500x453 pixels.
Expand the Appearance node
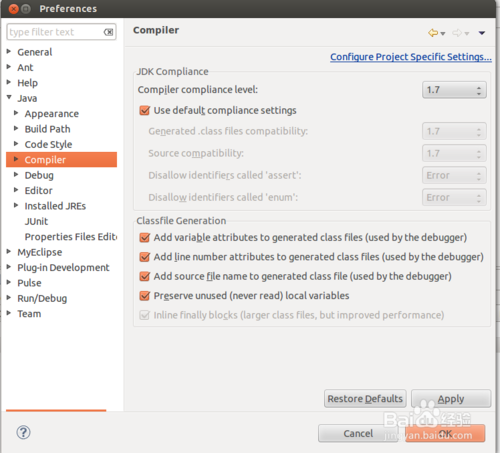tap(16, 113)
